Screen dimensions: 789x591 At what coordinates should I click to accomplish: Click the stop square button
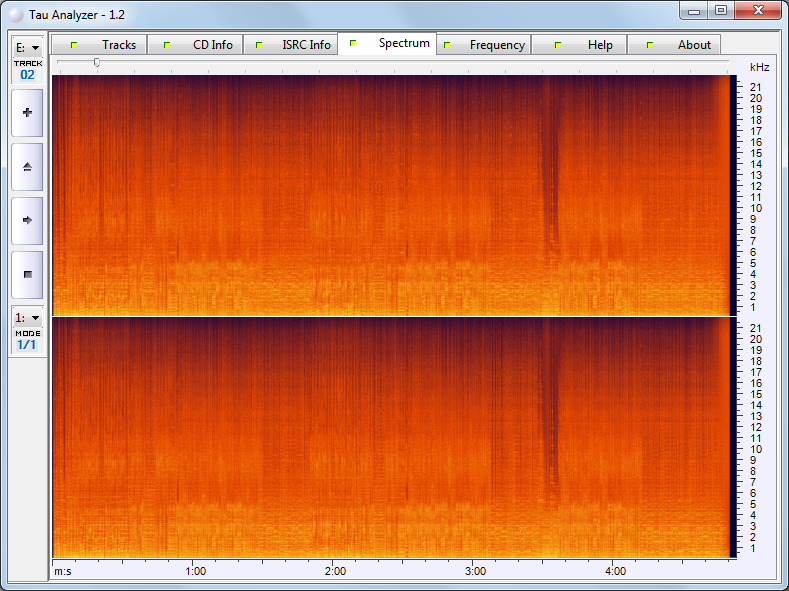click(x=27, y=274)
